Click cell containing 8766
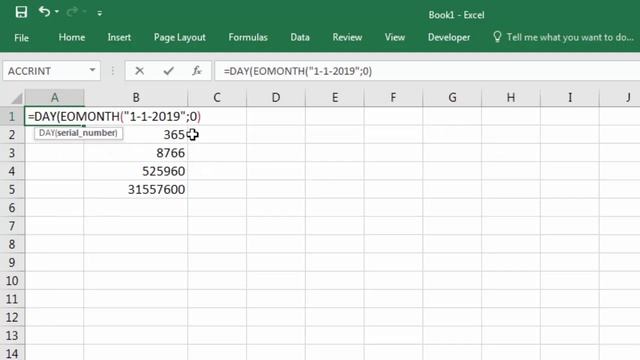 pos(136,153)
